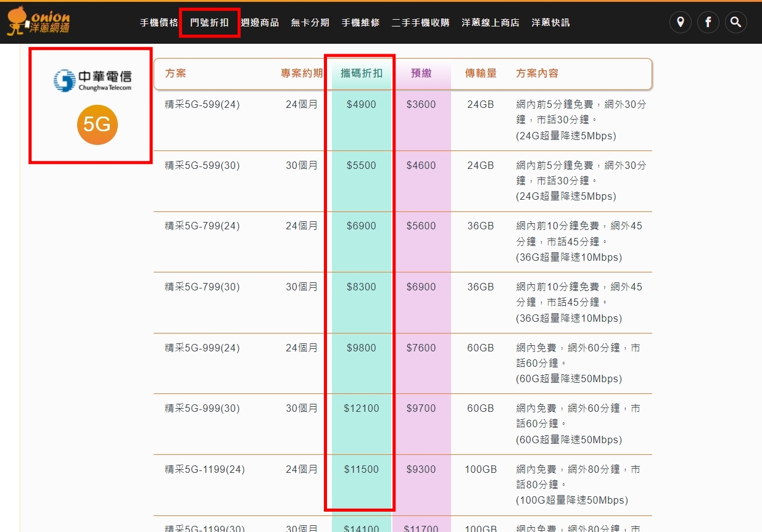The image size is (762, 532).
Task: Select 24個月 in the 5G-599(24) row
Action: 302,105
